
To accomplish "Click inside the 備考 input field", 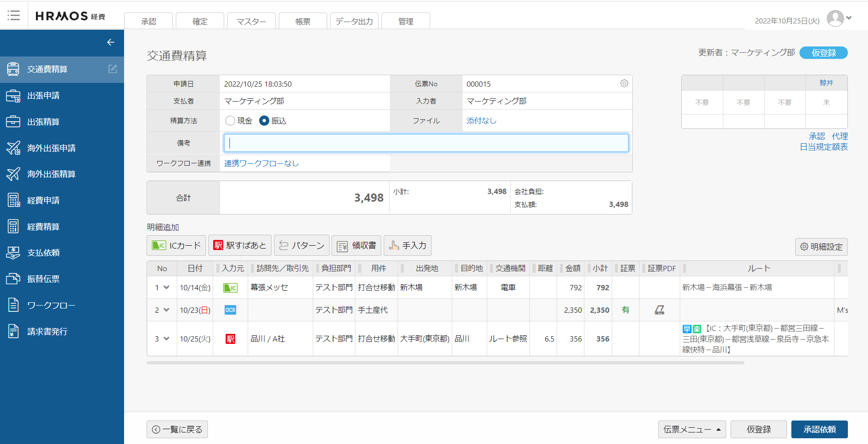I will (425, 143).
